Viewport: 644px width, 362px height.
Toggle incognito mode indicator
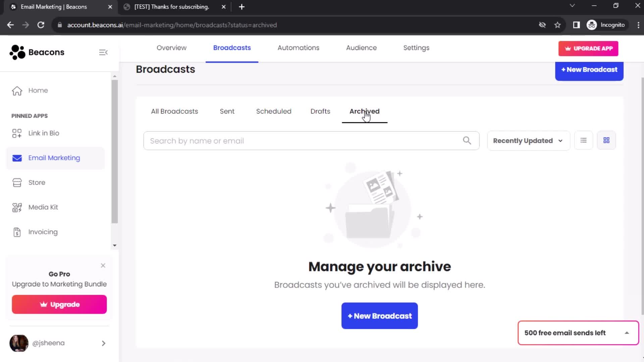(608, 25)
